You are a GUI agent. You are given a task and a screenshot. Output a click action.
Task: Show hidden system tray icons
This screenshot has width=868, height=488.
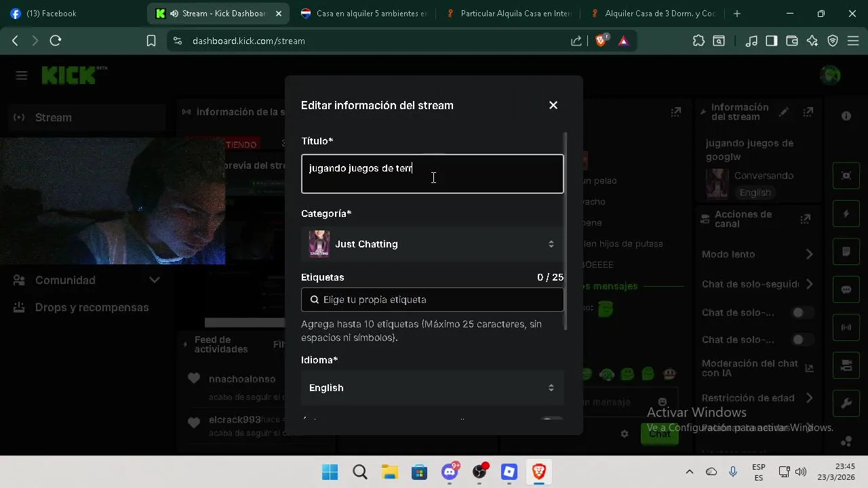[690, 472]
